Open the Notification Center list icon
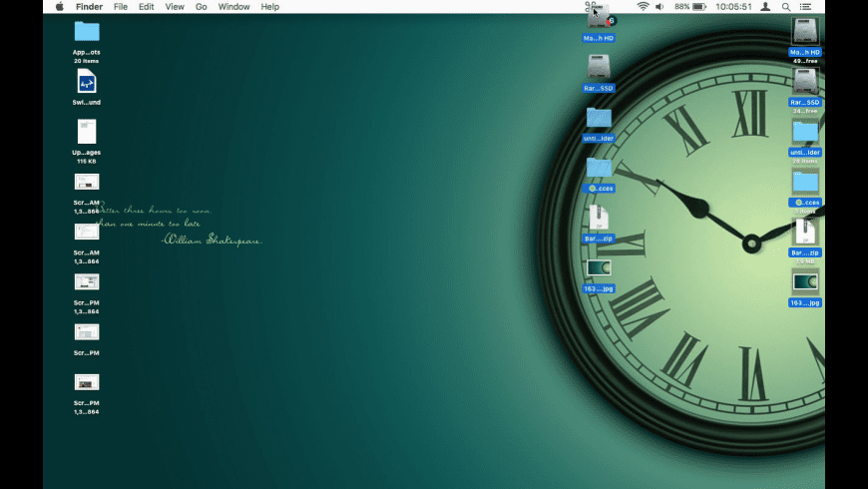 click(x=806, y=7)
